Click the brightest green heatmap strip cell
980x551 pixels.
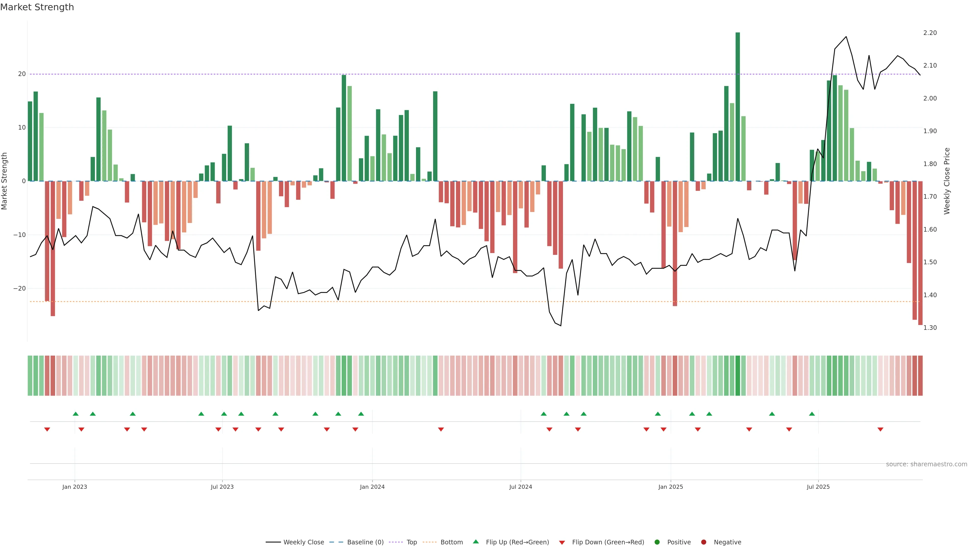click(738, 375)
